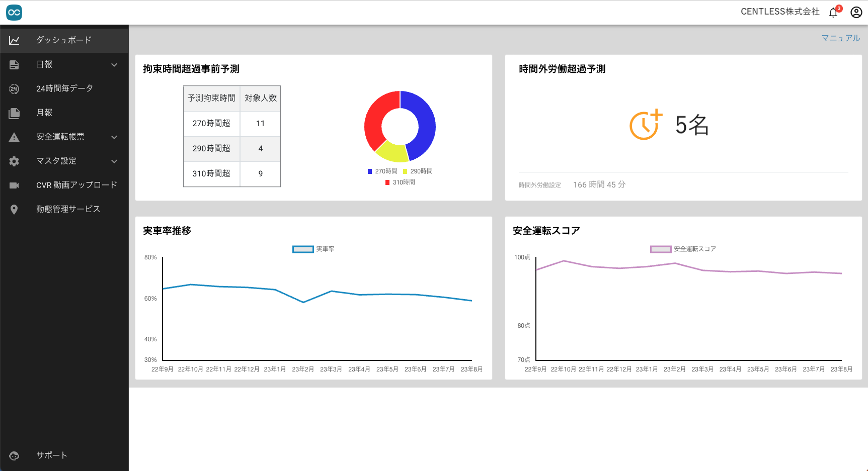
Task: Open 24時間毎データ via its clock icon
Action: [x=14, y=88]
